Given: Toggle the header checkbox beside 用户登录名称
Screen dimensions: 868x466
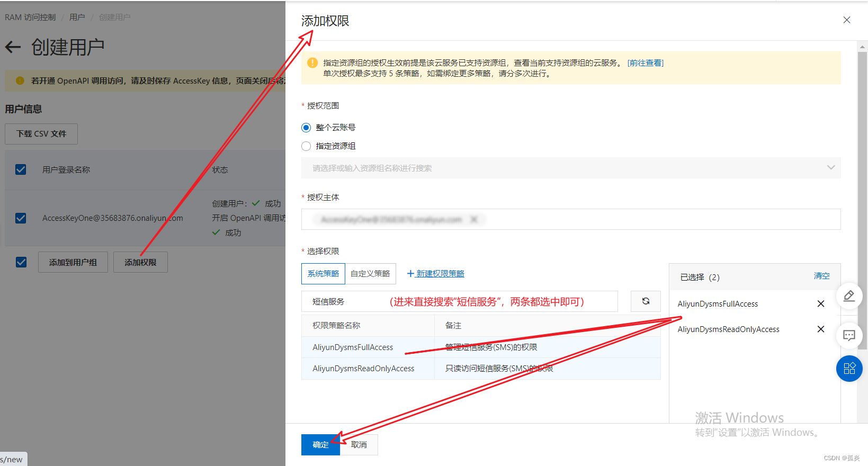Looking at the screenshot, I should [x=21, y=169].
